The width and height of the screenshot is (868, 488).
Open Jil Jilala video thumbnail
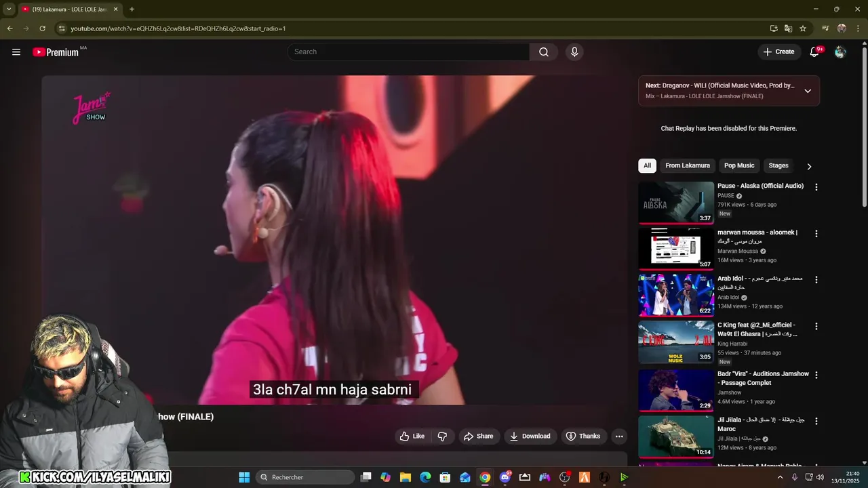pyautogui.click(x=676, y=437)
